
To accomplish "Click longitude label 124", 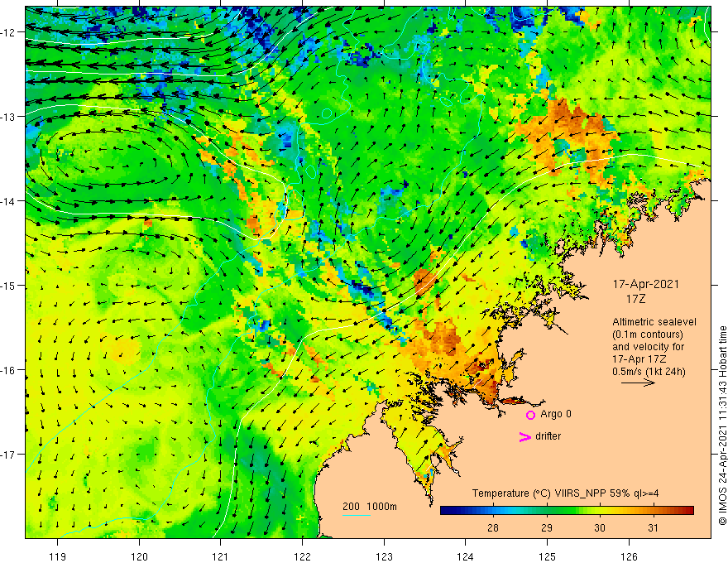I will [465, 556].
